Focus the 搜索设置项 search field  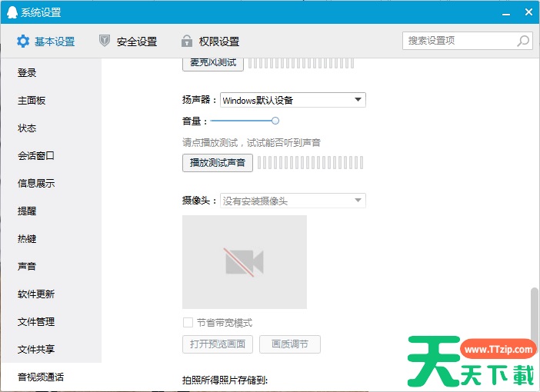point(459,41)
